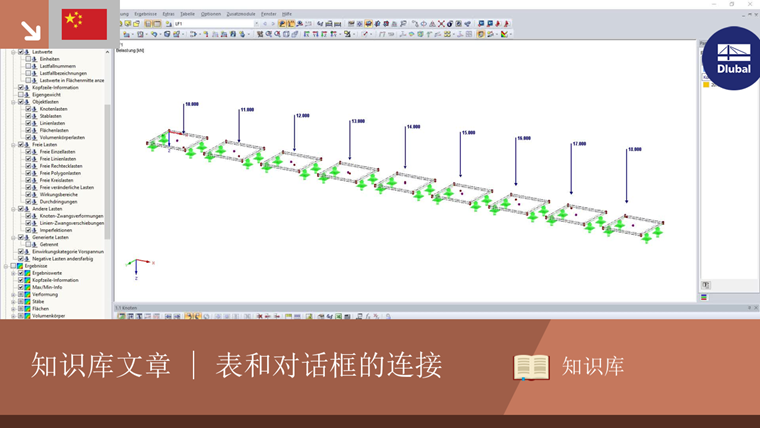This screenshot has width=760, height=428.
Task: Uncheck the Wirkungsbereiche checkbox
Action: coord(28,194)
